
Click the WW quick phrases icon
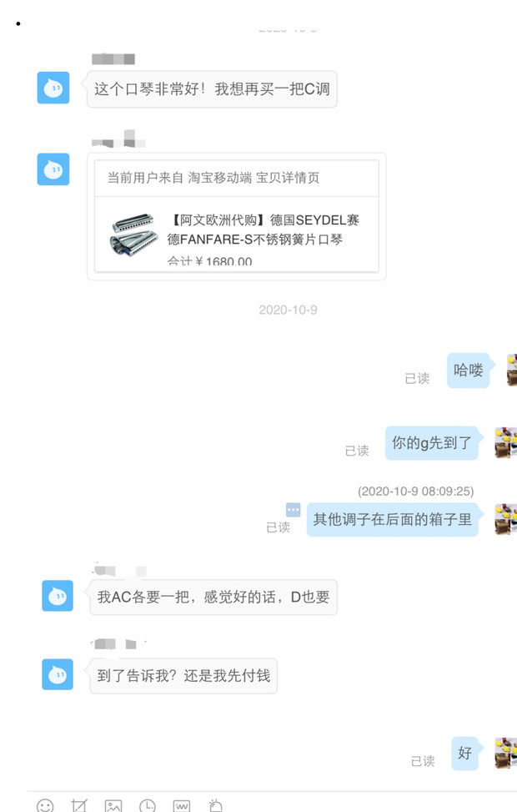(x=182, y=806)
